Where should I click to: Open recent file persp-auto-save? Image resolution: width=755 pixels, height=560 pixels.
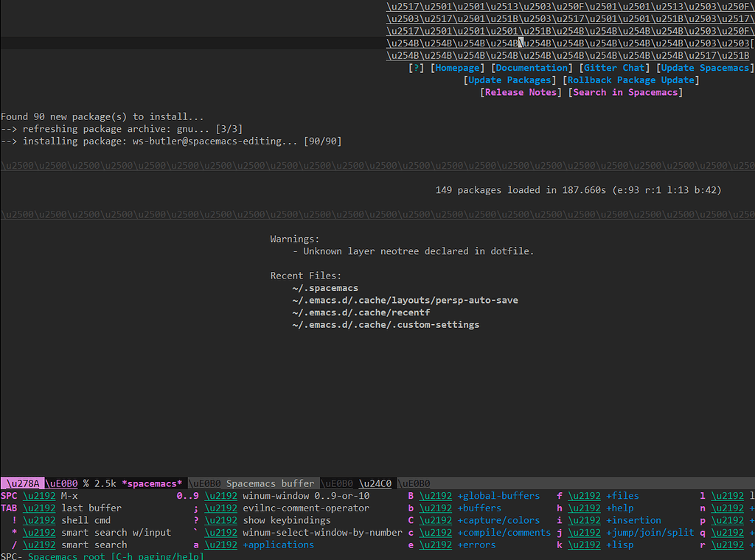tap(404, 300)
